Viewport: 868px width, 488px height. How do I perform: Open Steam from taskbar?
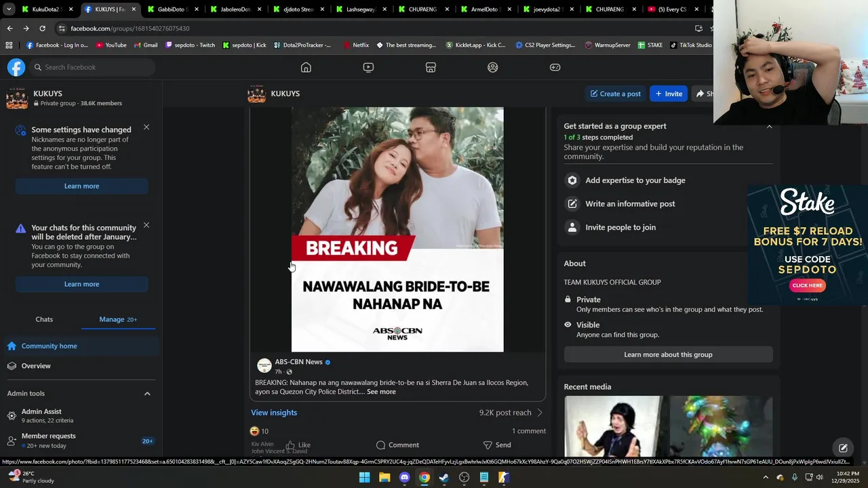tap(444, 477)
